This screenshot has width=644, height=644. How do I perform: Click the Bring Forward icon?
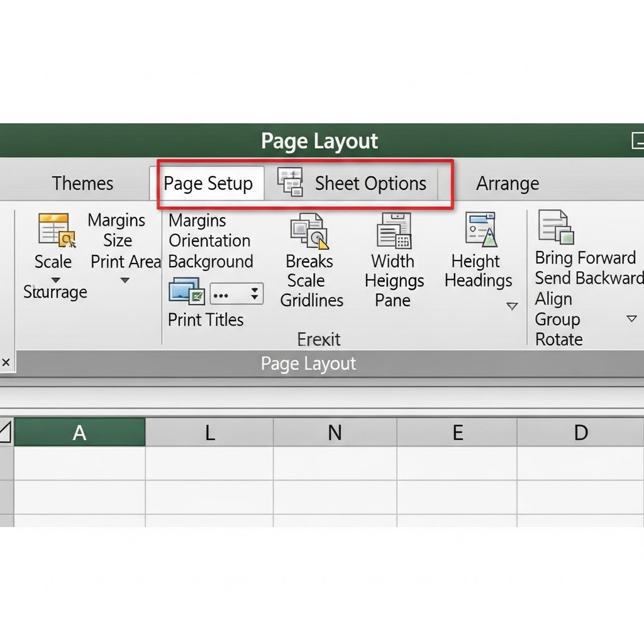pyautogui.click(x=556, y=228)
